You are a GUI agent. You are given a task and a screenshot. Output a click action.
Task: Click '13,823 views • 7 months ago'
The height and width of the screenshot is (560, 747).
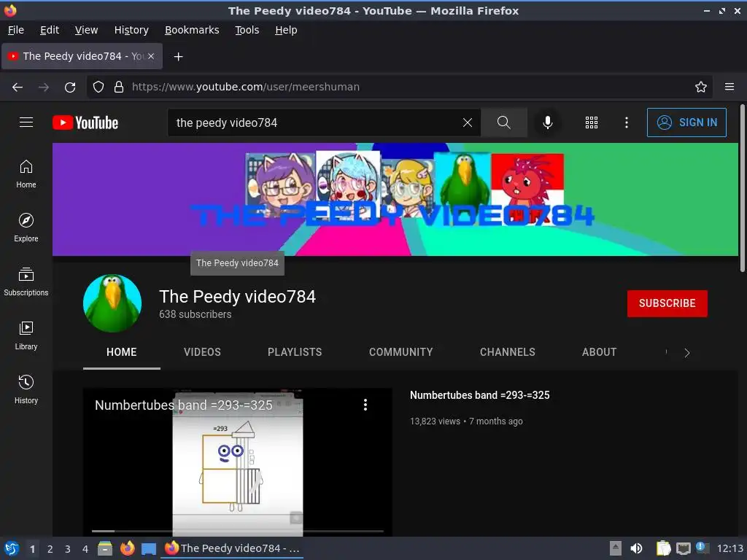[x=466, y=421]
